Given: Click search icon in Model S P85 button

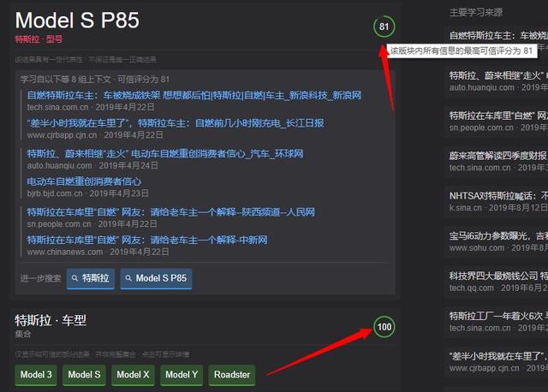Looking at the screenshot, I should [x=128, y=278].
